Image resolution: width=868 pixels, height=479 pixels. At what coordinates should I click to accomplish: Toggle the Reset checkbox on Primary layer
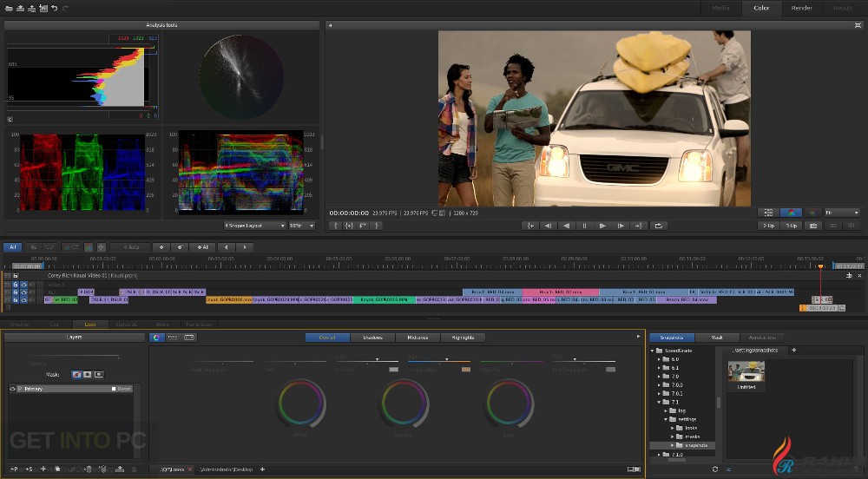114,389
